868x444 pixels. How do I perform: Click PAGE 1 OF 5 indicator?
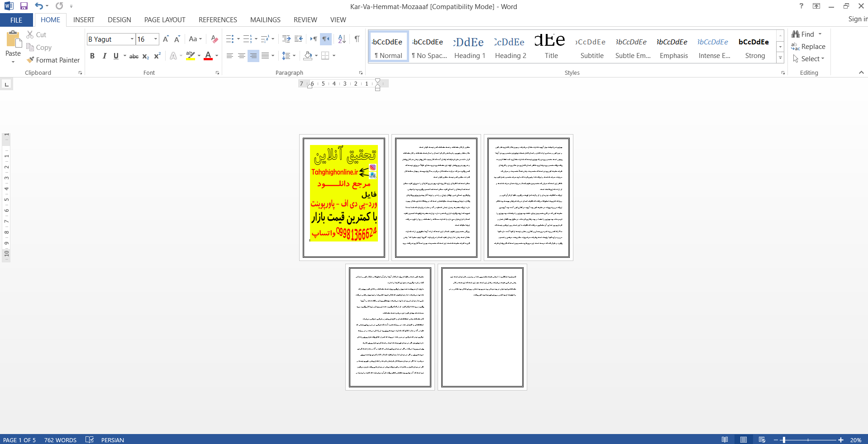point(19,440)
